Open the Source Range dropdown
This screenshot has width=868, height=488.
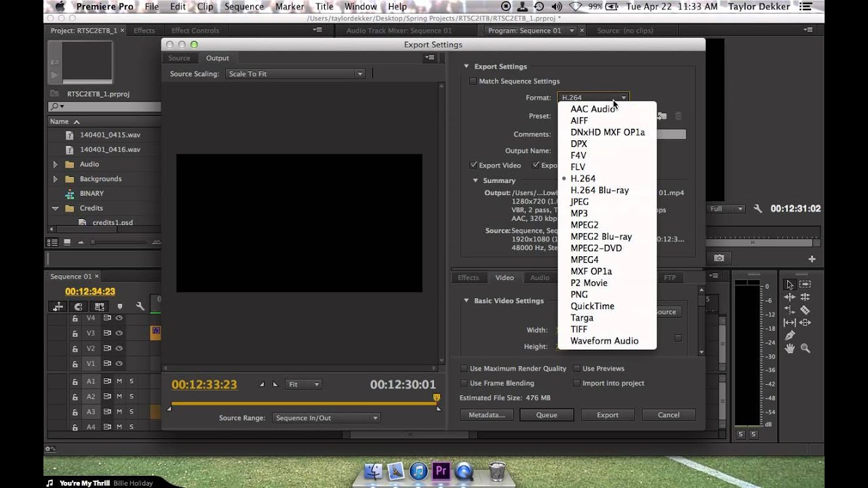pyautogui.click(x=326, y=418)
